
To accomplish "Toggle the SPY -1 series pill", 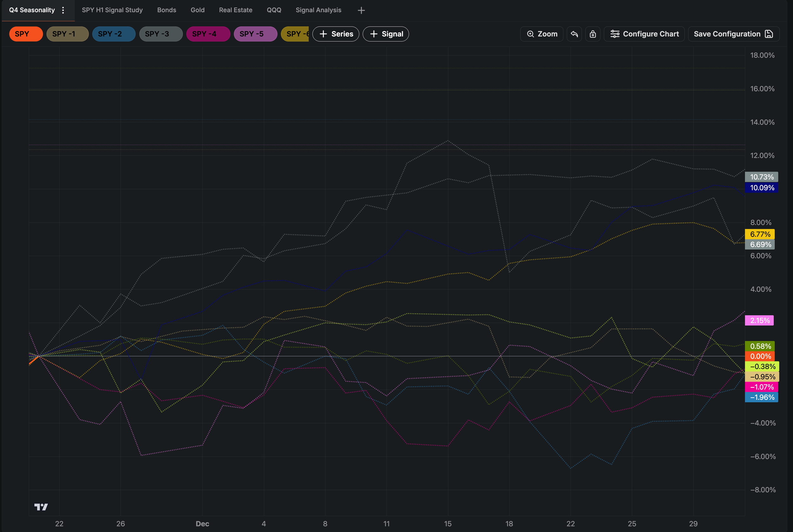I will point(67,34).
